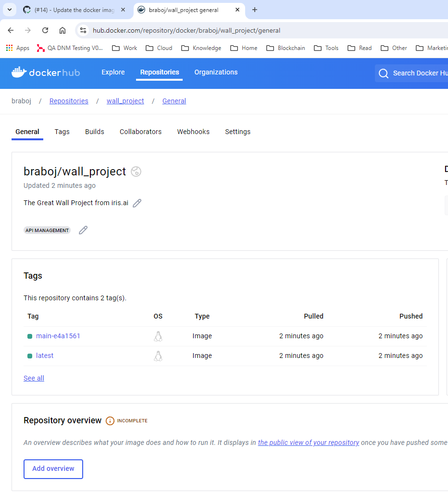448x492 pixels.
Task: Click the braboj/wall_project repository title
Action: (75, 172)
